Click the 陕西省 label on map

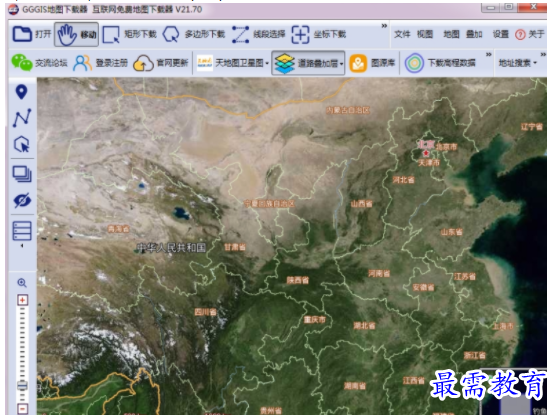tap(297, 280)
